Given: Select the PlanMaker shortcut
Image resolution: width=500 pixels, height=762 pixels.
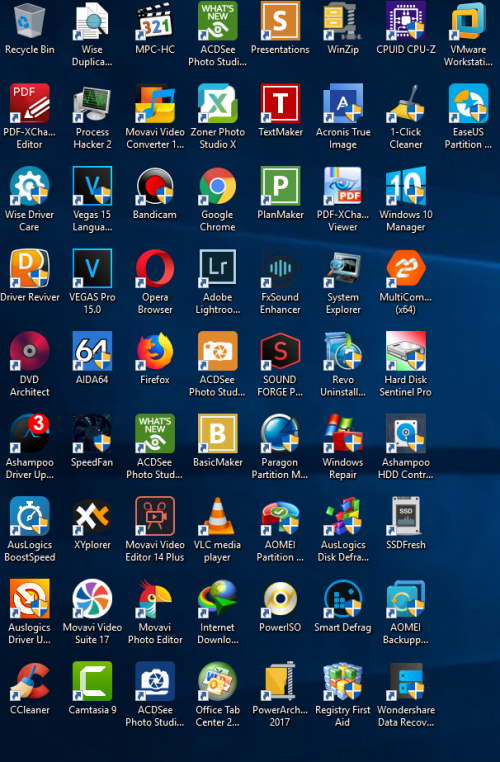Looking at the screenshot, I should pyautogui.click(x=280, y=186).
